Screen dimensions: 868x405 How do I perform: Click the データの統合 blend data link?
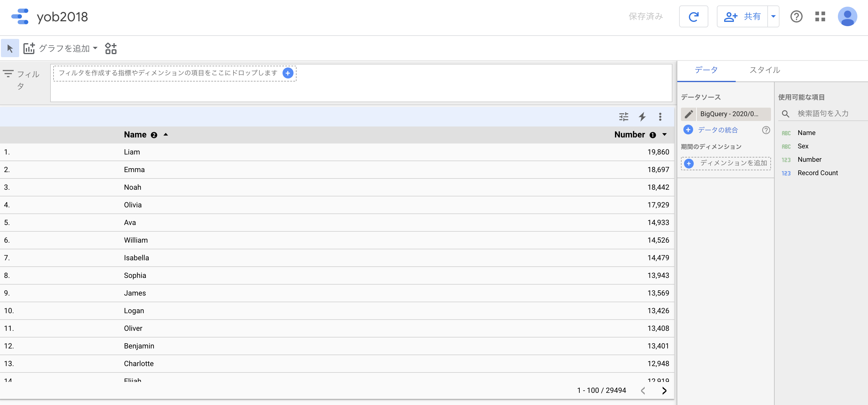point(718,130)
